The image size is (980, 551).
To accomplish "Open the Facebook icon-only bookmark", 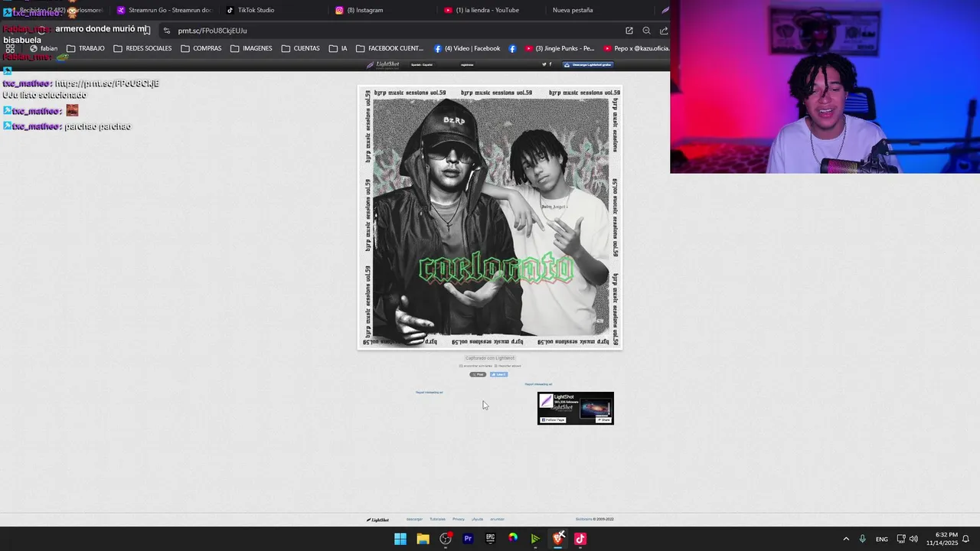I will click(x=512, y=48).
